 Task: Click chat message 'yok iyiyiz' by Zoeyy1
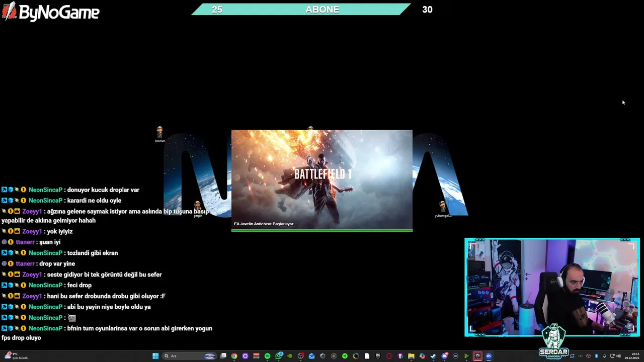click(x=60, y=232)
